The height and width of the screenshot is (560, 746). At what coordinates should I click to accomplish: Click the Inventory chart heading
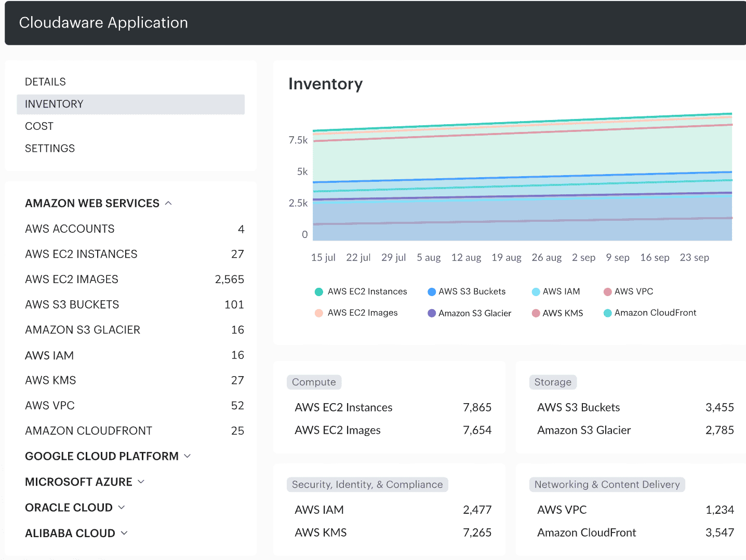326,84
